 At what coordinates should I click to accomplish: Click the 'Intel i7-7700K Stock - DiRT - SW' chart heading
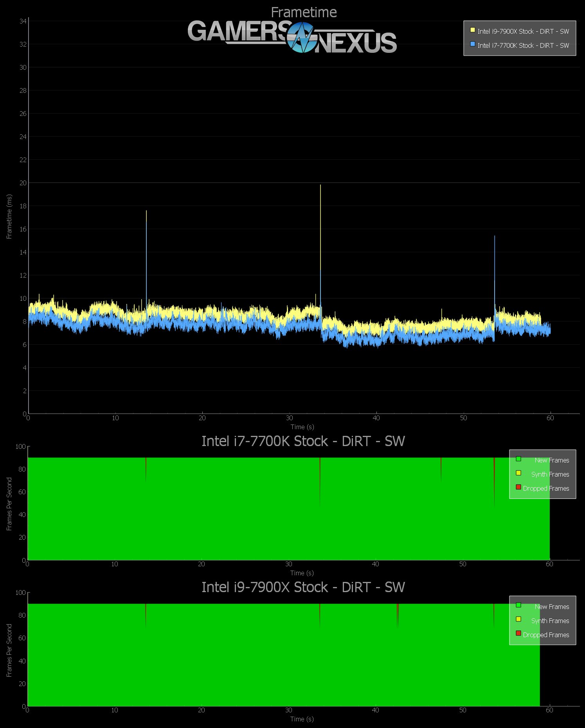point(303,441)
